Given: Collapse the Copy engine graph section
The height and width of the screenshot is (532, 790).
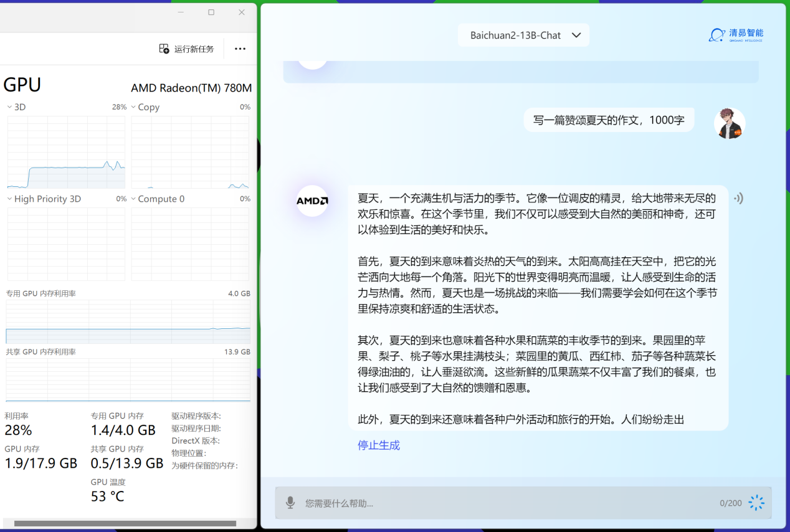Looking at the screenshot, I should click(133, 107).
